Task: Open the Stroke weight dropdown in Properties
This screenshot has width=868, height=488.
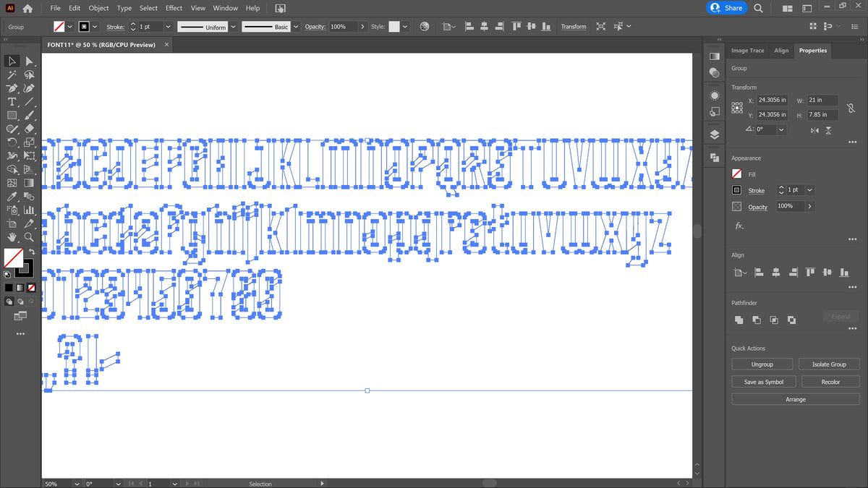Action: (809, 190)
